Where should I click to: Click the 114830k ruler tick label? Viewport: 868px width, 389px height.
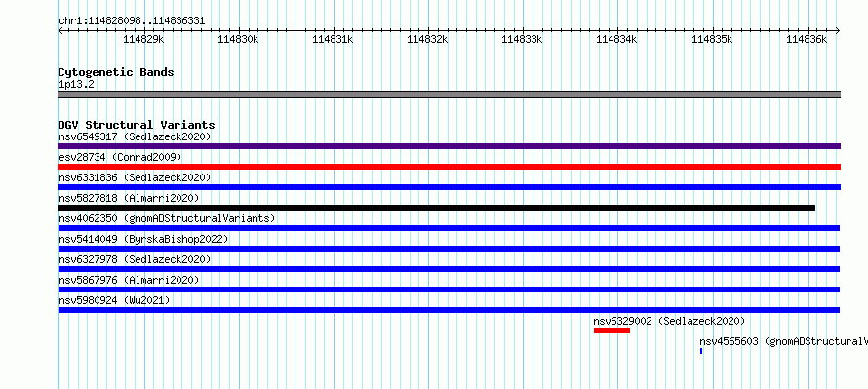tap(239, 39)
